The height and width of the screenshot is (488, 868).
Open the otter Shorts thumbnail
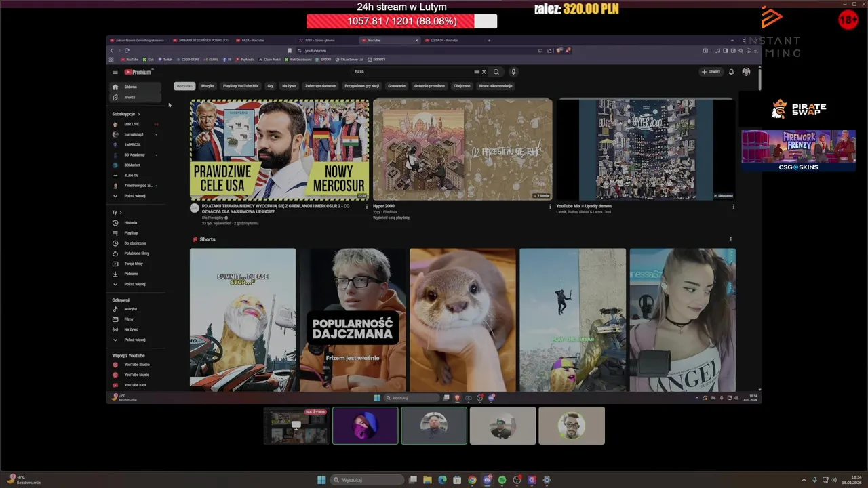[x=462, y=320]
